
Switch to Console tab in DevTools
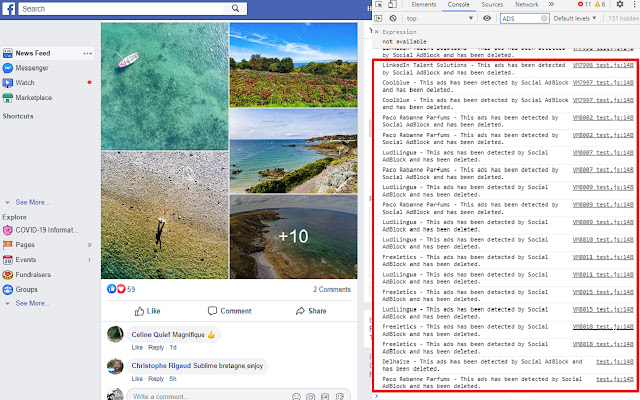pyautogui.click(x=458, y=4)
